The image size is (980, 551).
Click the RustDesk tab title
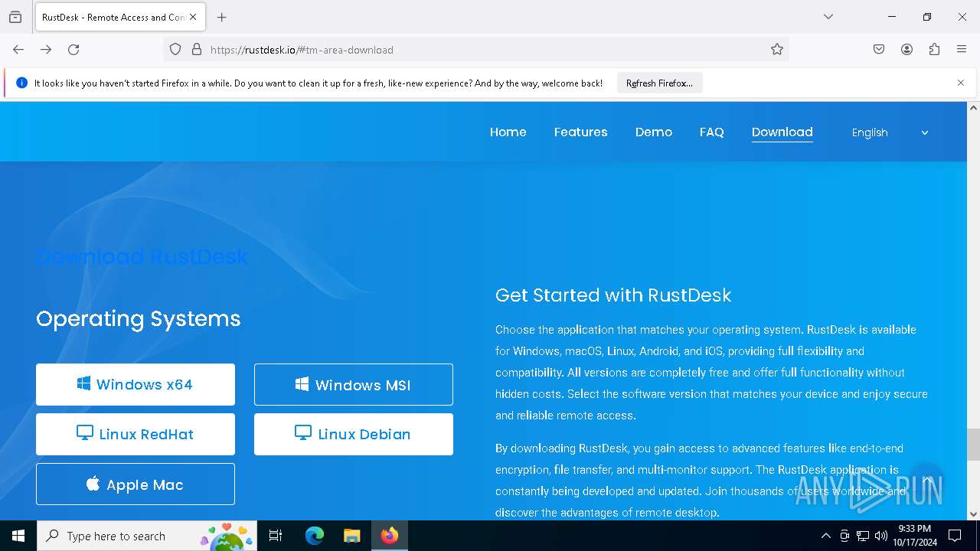(x=113, y=17)
